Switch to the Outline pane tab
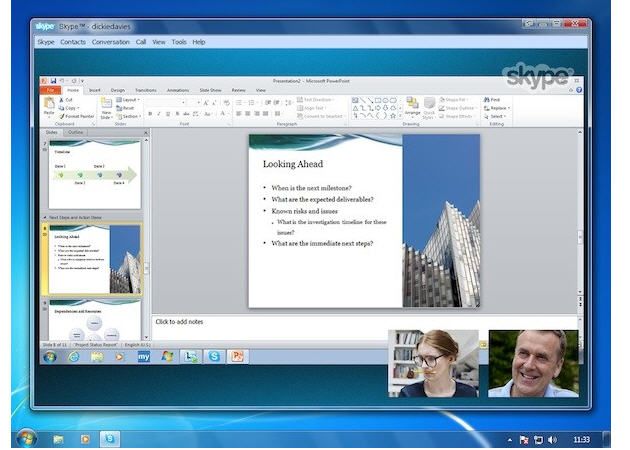The height and width of the screenshot is (450, 630). tap(76, 132)
